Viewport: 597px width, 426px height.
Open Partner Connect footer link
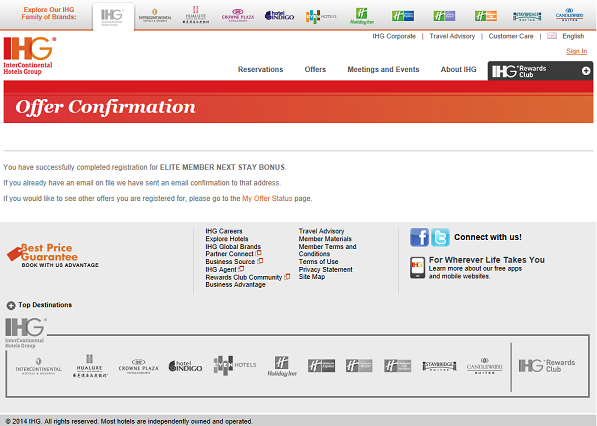coord(230,254)
